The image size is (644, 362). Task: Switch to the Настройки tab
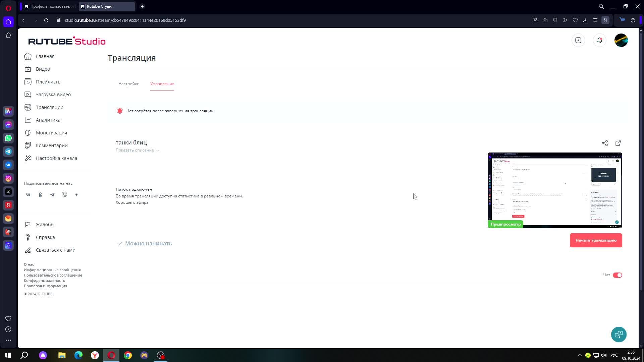129,84
